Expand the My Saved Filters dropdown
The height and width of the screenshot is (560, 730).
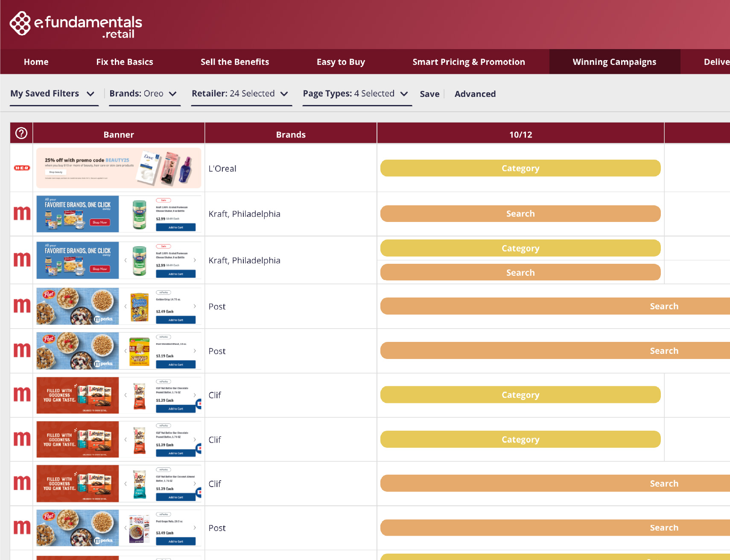pos(54,94)
